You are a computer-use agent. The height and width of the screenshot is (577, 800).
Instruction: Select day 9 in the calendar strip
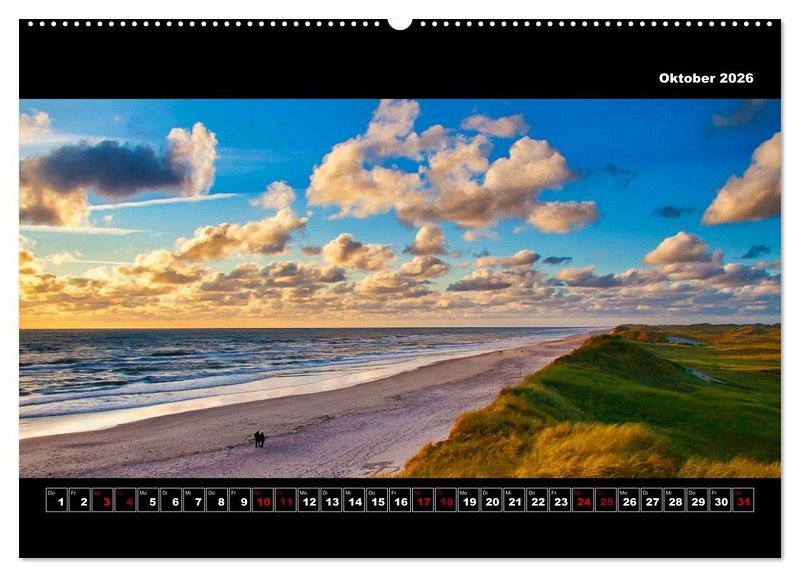click(240, 500)
